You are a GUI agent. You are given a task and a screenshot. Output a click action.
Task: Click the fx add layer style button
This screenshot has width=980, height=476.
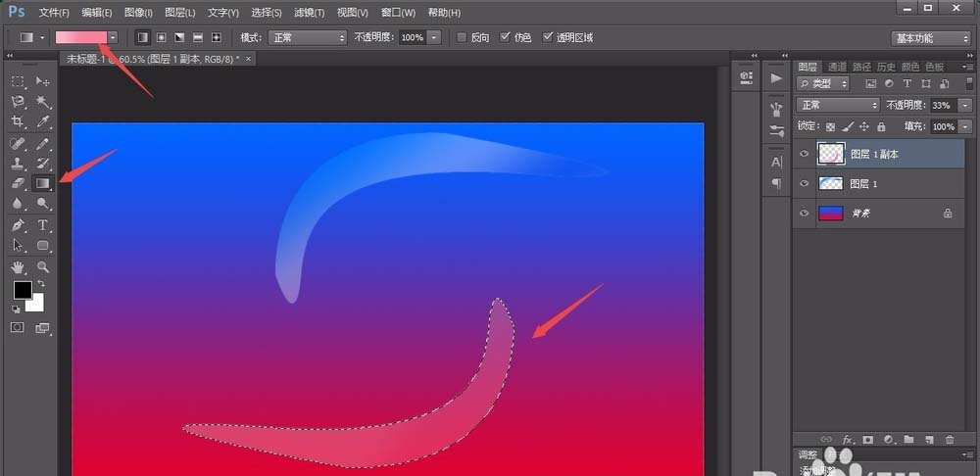[848, 439]
